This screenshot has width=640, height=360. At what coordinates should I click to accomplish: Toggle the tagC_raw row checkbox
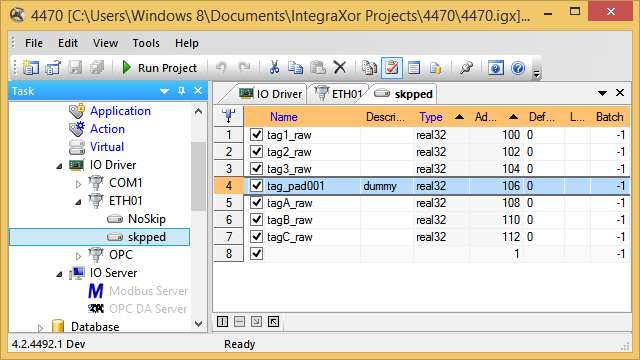coord(256,237)
